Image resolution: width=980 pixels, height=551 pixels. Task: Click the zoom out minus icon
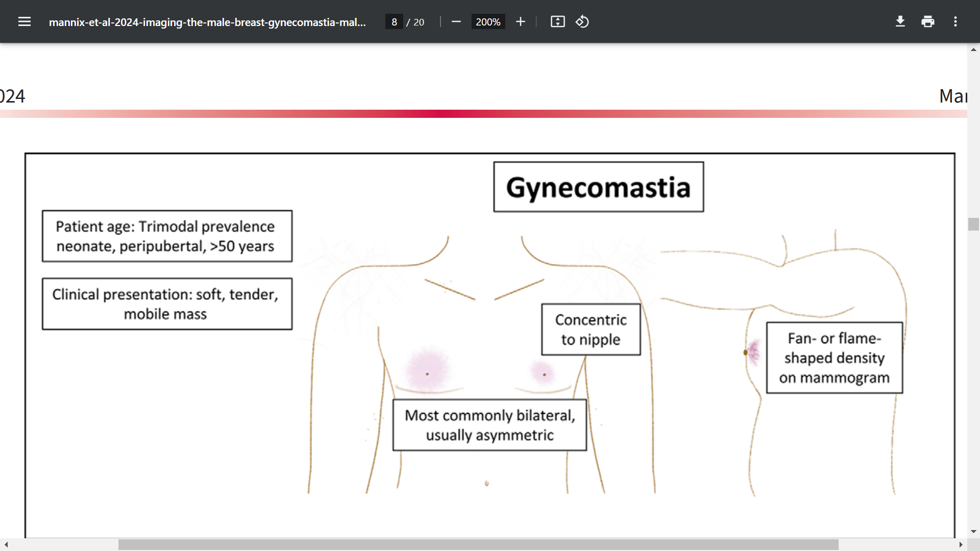pos(456,21)
